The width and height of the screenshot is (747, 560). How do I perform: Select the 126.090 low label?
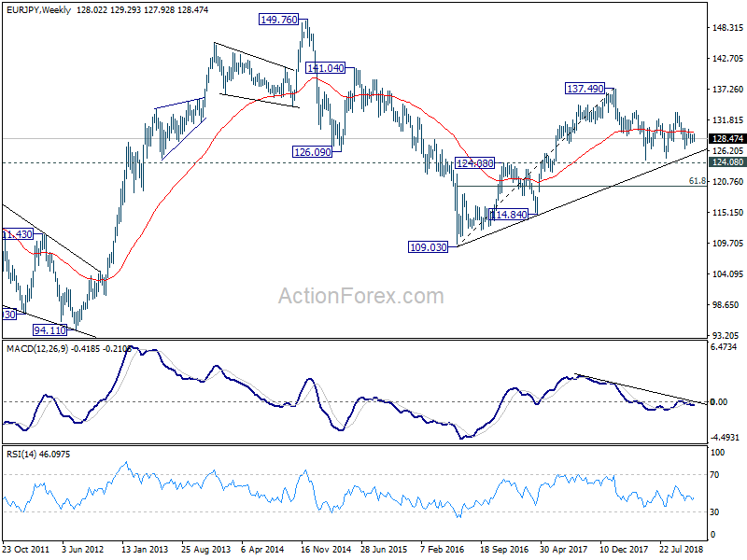click(x=313, y=152)
